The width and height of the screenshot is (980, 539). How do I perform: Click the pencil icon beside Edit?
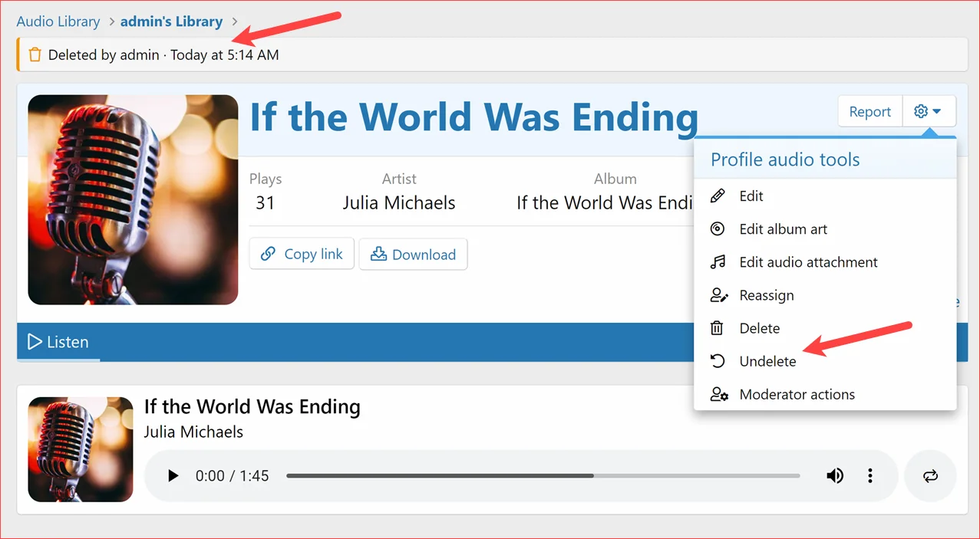[718, 196]
